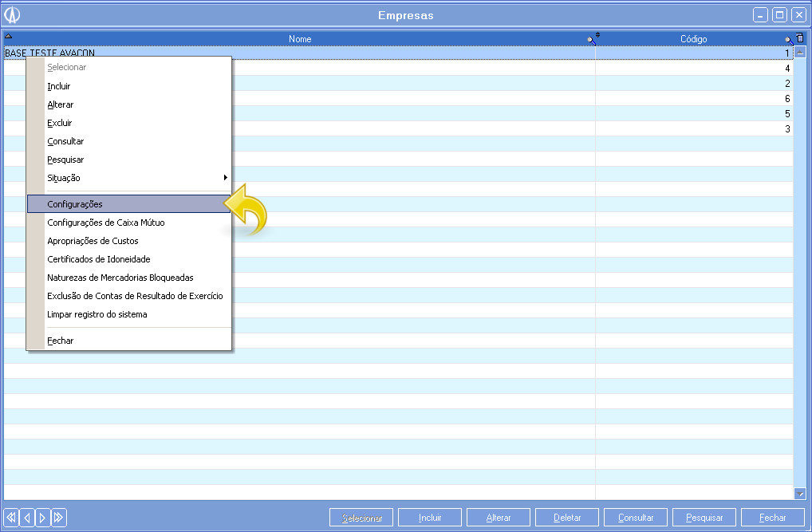Go to the first record navigation arrow
This screenshot has width=812, height=532.
click(11, 518)
